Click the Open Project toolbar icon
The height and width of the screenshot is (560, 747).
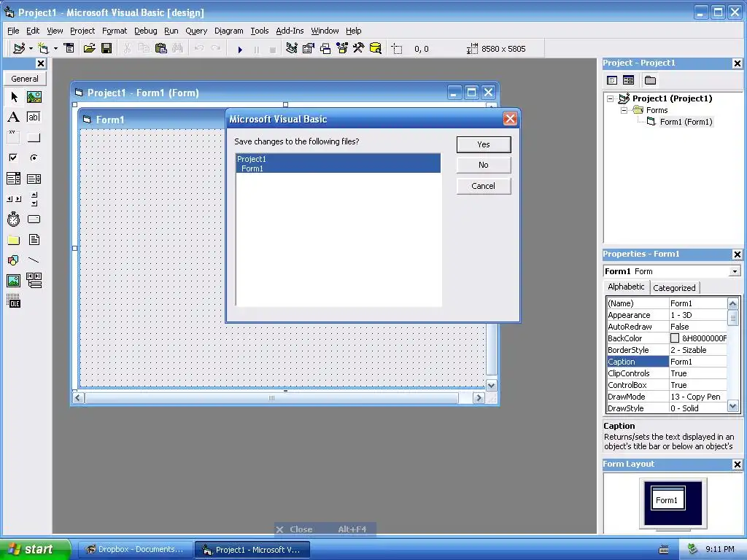pos(89,49)
